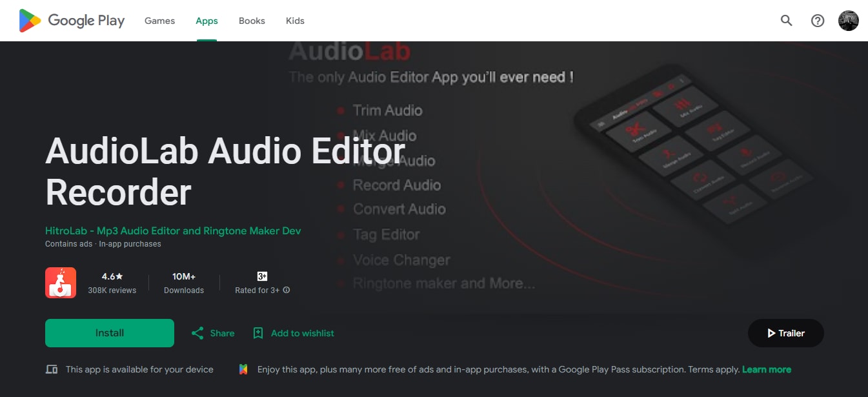Open HitroLab developer page link
868x397 pixels.
(x=173, y=230)
